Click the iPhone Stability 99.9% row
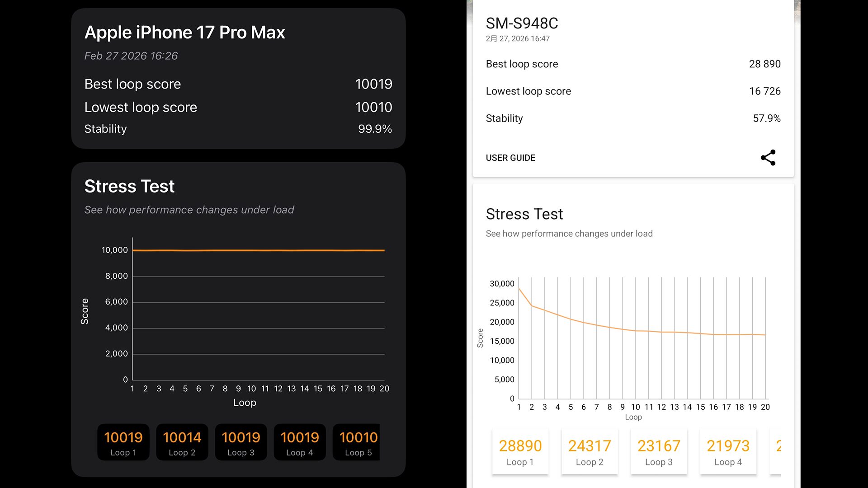 pyautogui.click(x=238, y=129)
